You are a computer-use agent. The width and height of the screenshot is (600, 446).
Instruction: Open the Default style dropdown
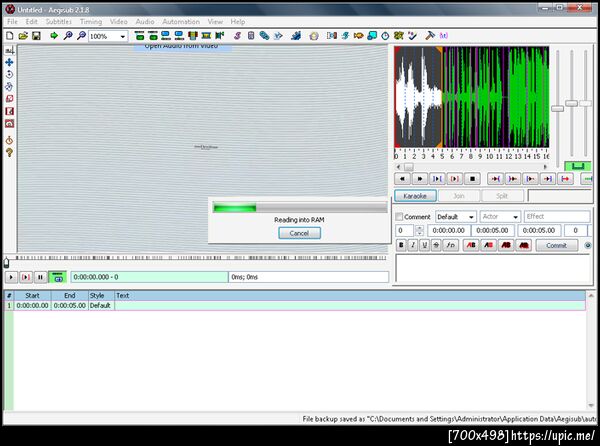tap(456, 217)
